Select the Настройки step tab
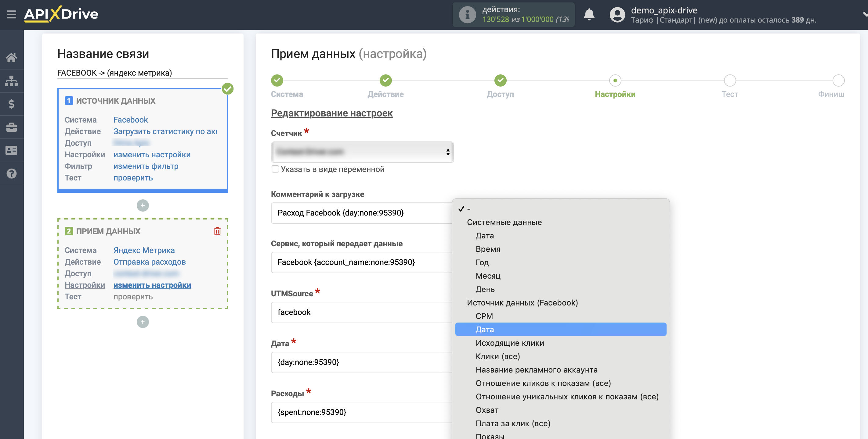 pyautogui.click(x=615, y=94)
